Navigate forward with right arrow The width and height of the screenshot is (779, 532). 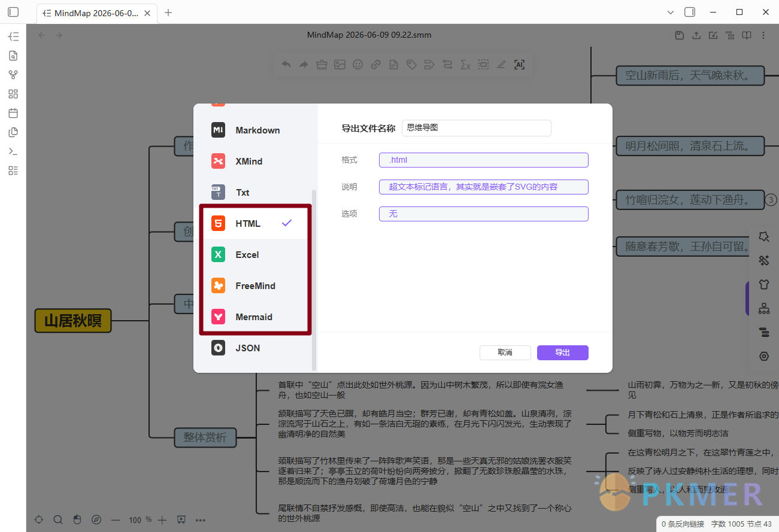click(x=59, y=35)
